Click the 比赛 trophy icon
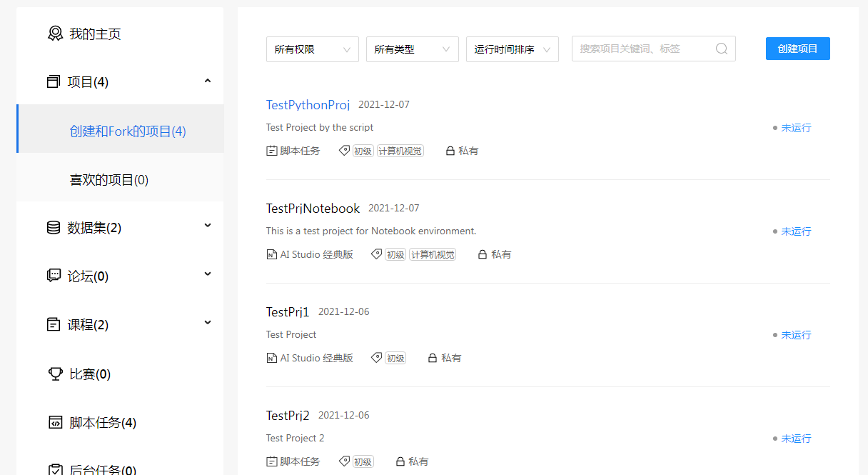This screenshot has height=475, width=868. click(x=56, y=374)
